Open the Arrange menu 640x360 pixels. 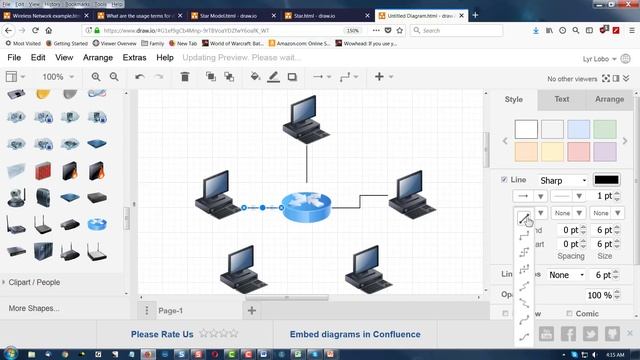(x=98, y=58)
